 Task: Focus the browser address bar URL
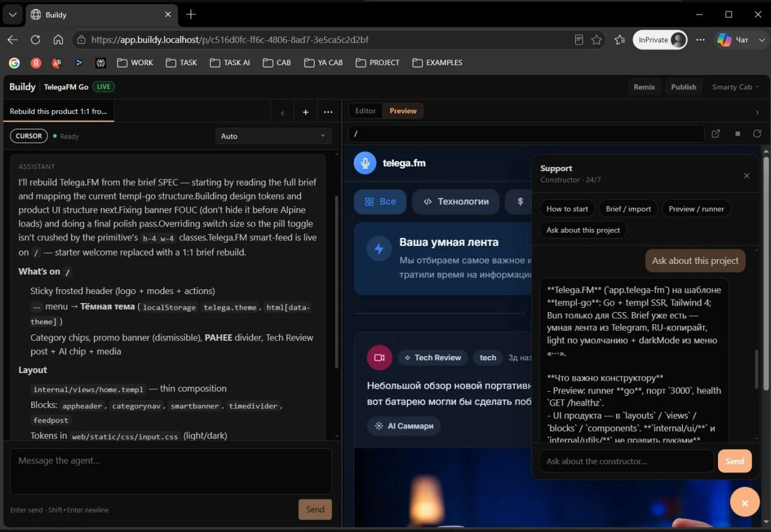pyautogui.click(x=229, y=40)
